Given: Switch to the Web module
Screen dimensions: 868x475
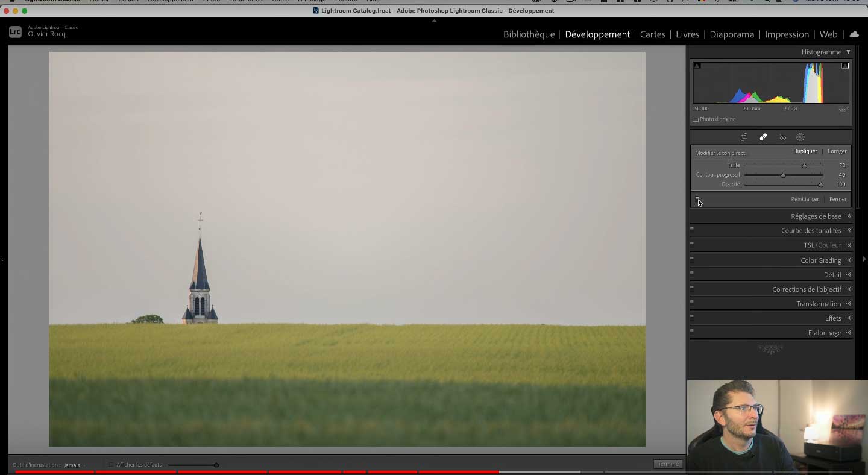Looking at the screenshot, I should click(828, 34).
